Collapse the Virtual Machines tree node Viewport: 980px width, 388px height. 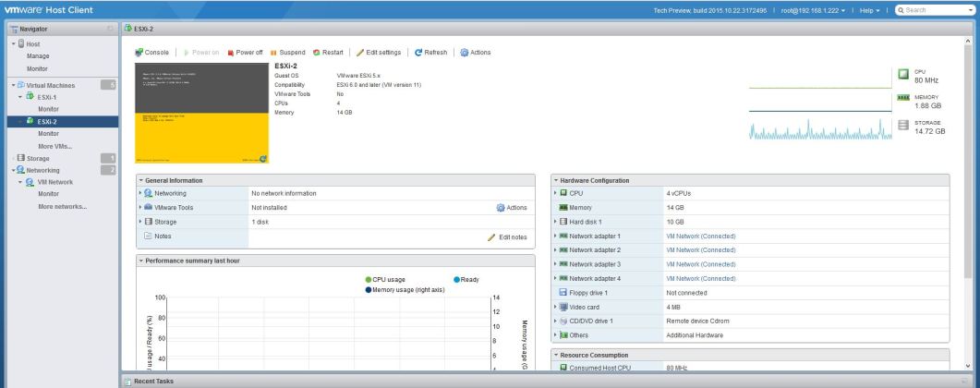[13, 85]
